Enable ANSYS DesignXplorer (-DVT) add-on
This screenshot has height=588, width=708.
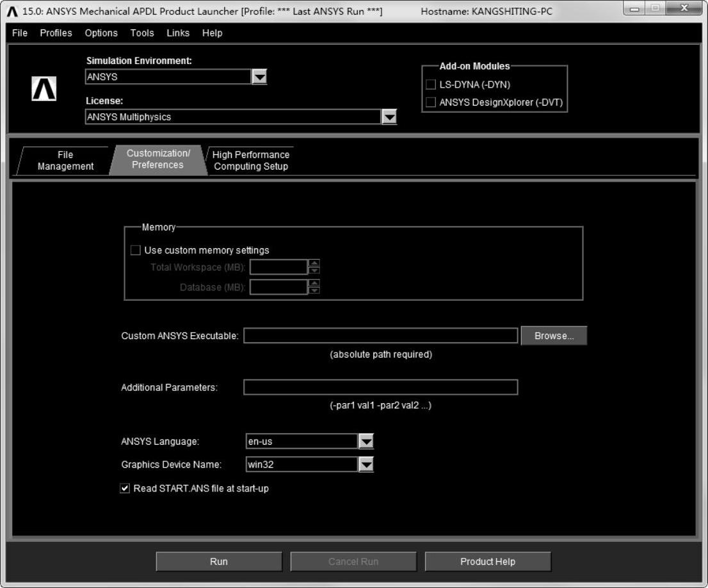tap(431, 102)
